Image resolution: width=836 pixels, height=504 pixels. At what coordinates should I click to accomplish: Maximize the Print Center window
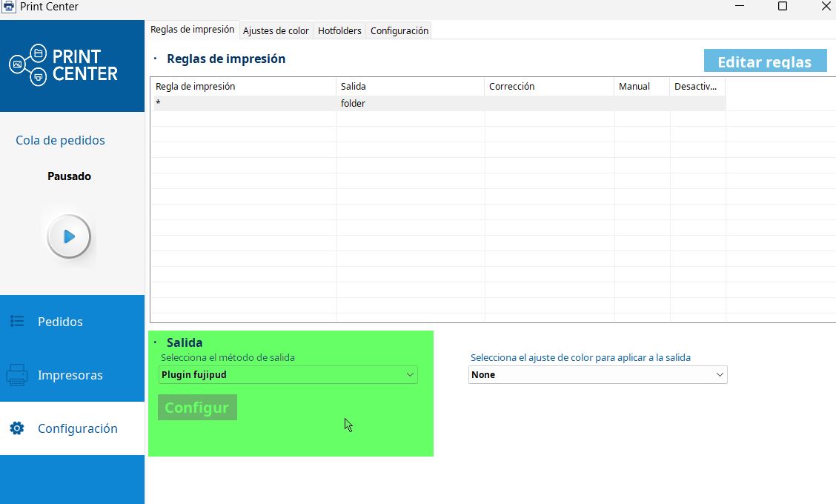point(782,7)
